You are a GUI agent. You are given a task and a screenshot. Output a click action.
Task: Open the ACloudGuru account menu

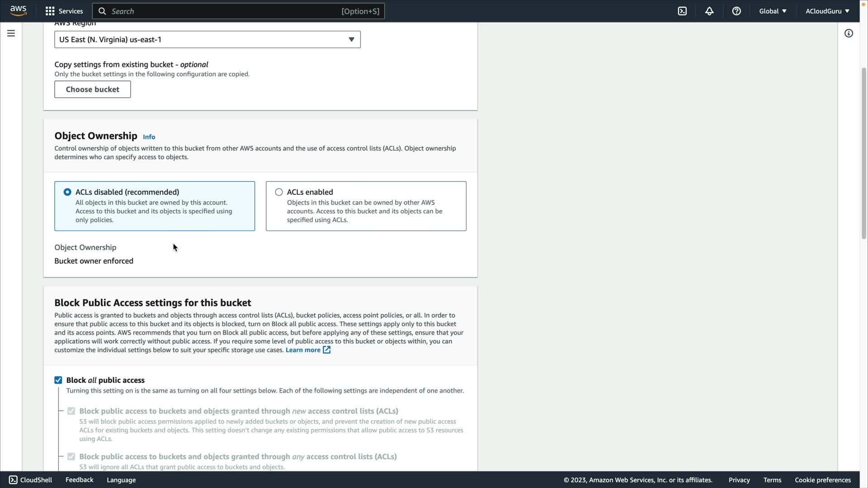coord(827,11)
